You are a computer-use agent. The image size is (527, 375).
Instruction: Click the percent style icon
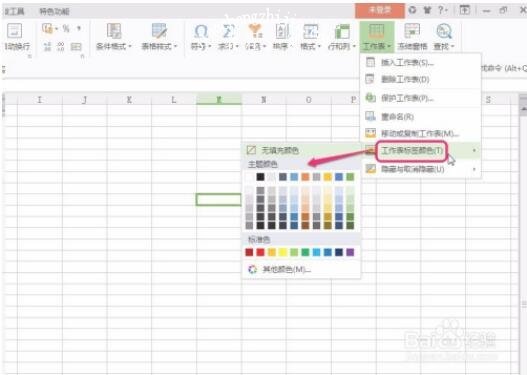tap(66, 29)
